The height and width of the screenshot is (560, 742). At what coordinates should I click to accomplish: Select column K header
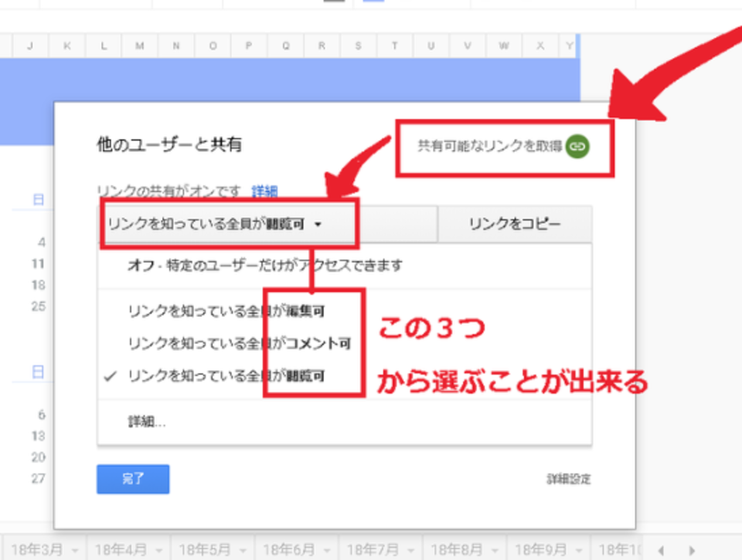pyautogui.click(x=66, y=46)
